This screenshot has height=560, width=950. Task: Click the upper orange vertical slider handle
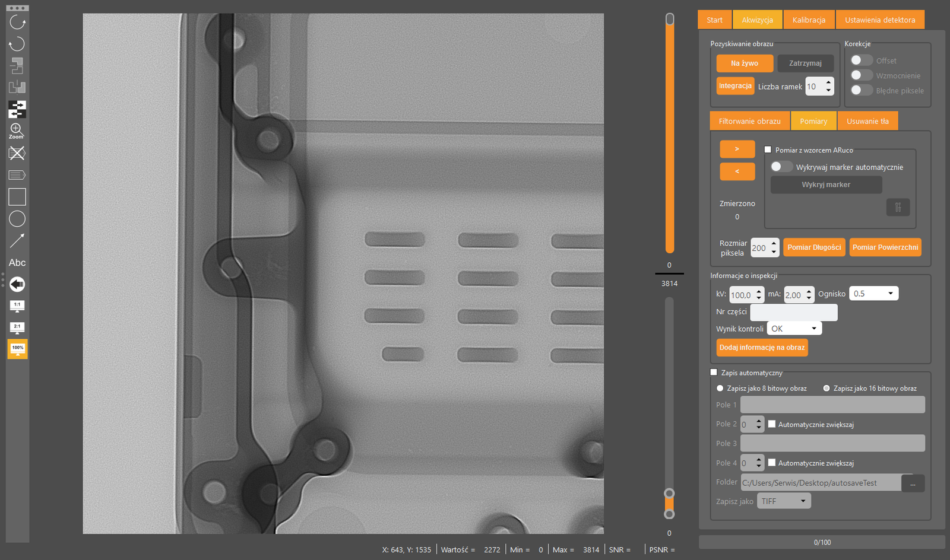[670, 20]
